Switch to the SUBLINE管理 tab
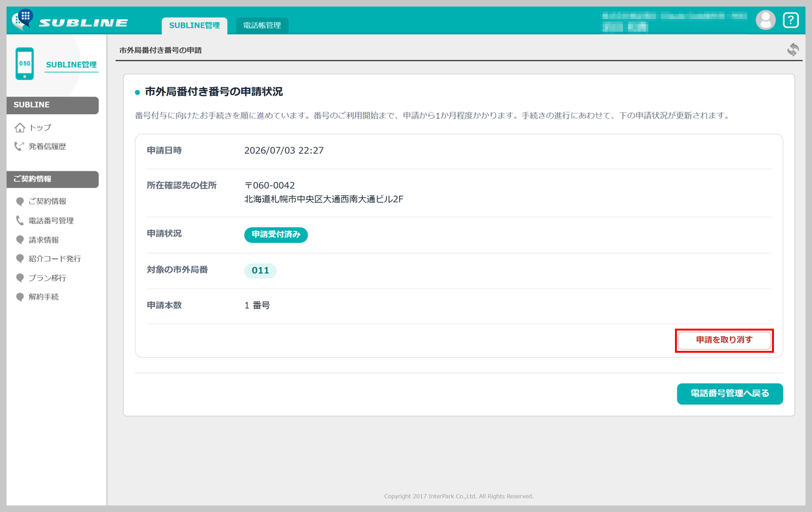This screenshot has height=512, width=812. (194, 25)
